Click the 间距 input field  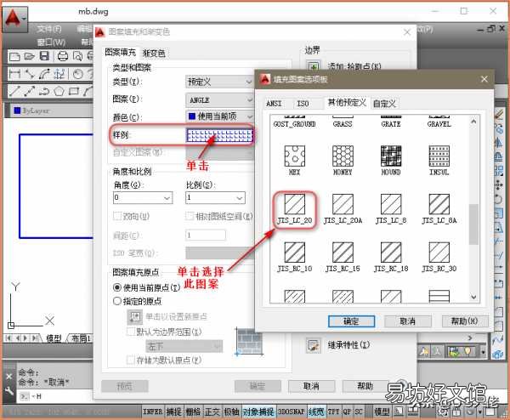[x=206, y=235]
